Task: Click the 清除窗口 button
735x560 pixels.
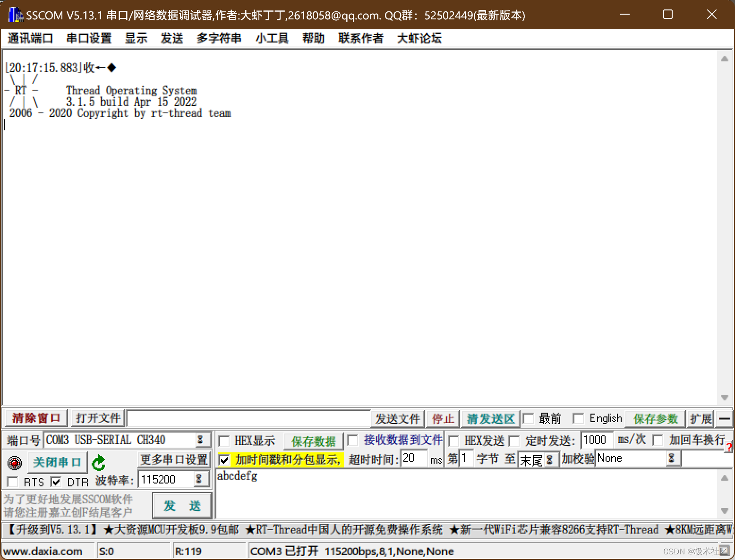Action: pos(36,418)
